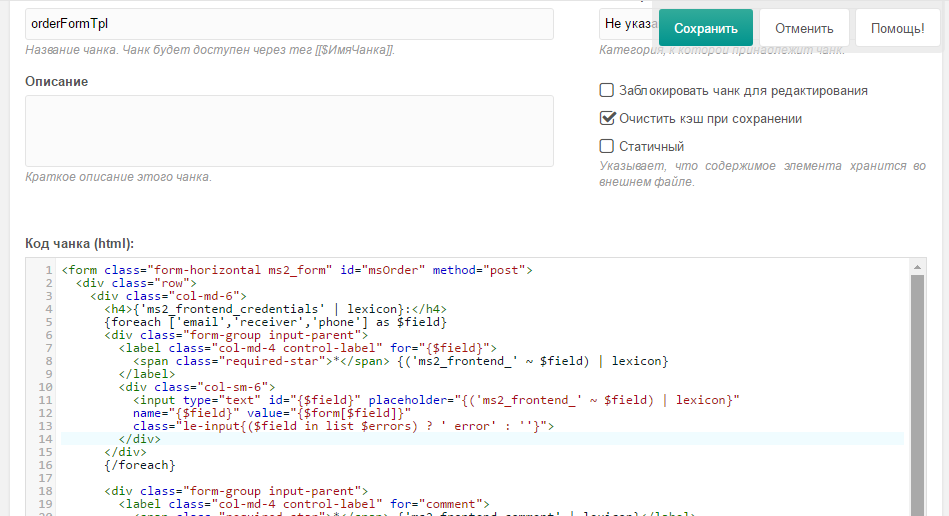
Task: Click the closing </label> on line 9
Action: [x=147, y=374]
